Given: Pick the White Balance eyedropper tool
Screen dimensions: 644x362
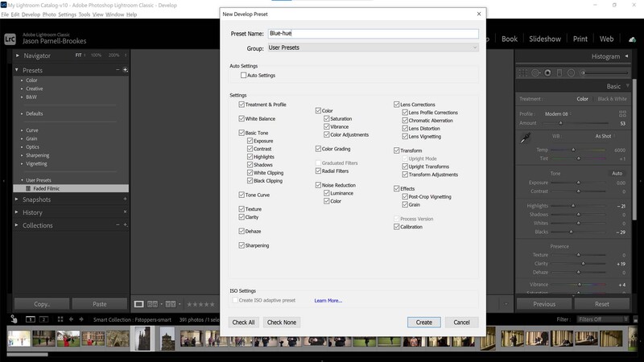Looking at the screenshot, I should (526, 138).
